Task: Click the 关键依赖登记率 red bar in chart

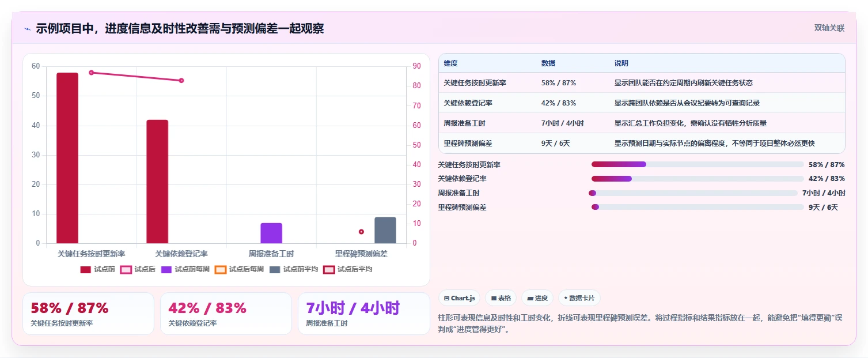Action: point(157,182)
